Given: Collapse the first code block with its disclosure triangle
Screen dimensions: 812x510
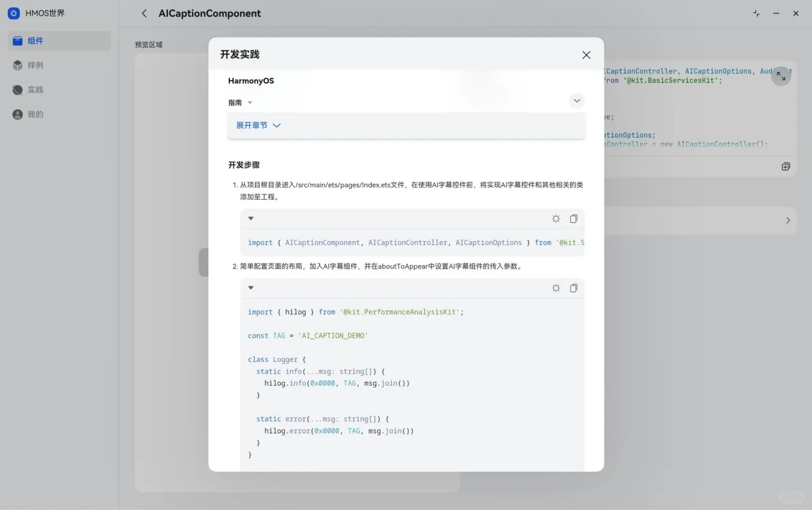Looking at the screenshot, I should click(251, 218).
